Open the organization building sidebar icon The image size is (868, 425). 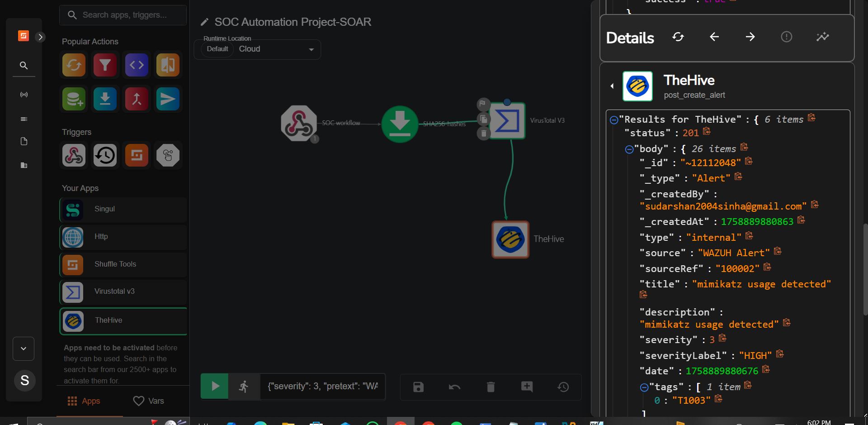pos(24,165)
